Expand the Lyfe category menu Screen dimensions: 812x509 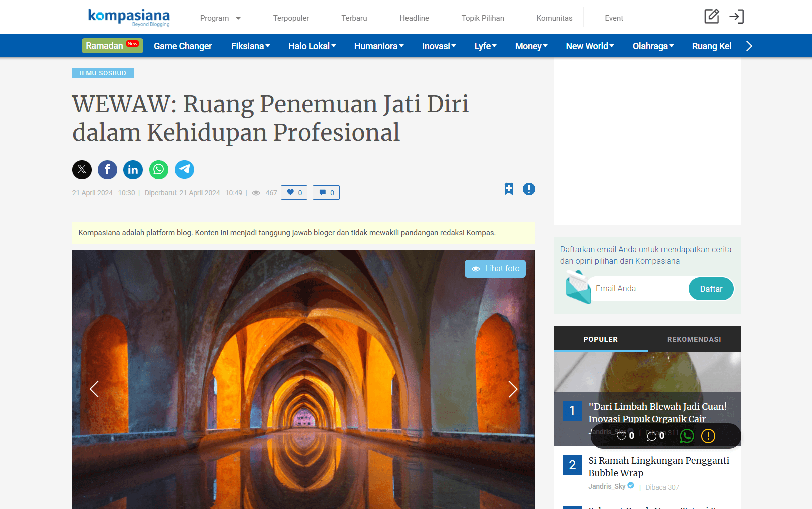(485, 46)
